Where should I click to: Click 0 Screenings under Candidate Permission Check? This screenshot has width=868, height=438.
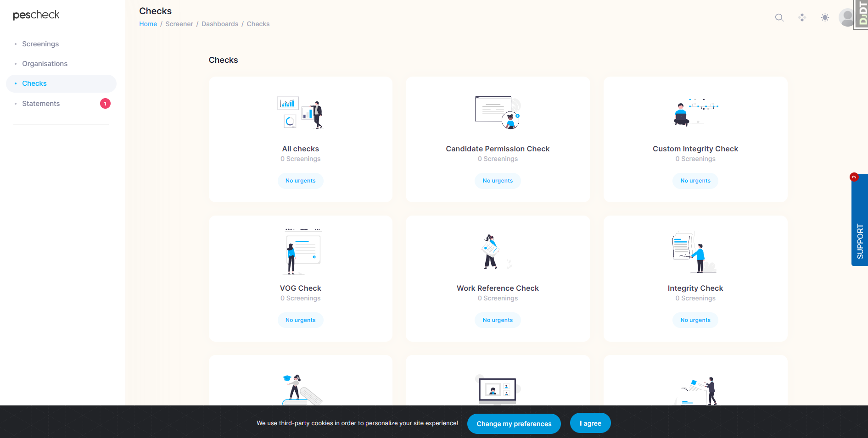tap(498, 159)
